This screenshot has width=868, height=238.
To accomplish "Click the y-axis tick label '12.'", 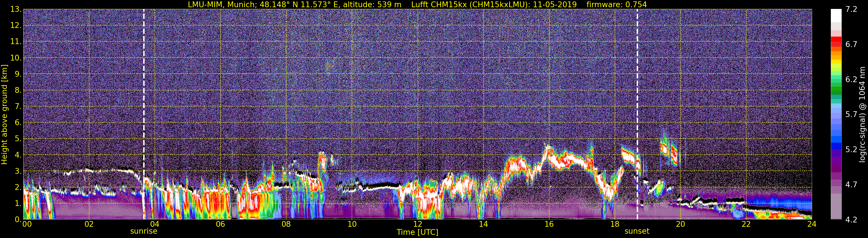I will click(x=16, y=26).
